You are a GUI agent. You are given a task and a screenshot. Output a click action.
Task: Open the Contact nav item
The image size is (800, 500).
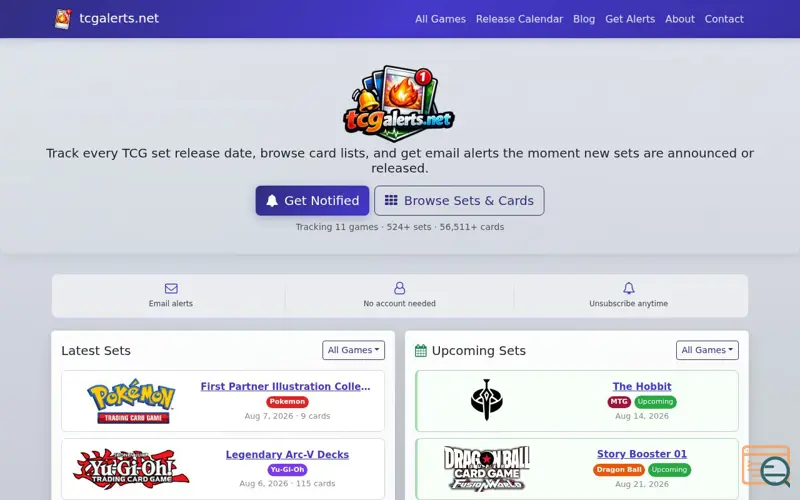(x=724, y=19)
